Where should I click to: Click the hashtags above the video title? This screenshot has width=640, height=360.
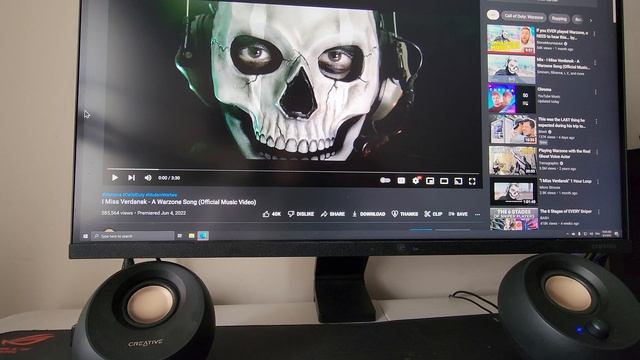(x=139, y=195)
